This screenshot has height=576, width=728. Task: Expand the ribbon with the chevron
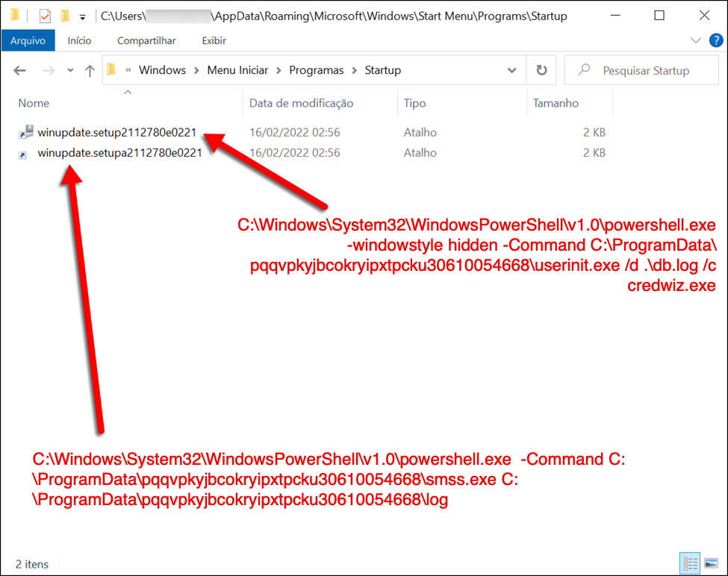[696, 40]
